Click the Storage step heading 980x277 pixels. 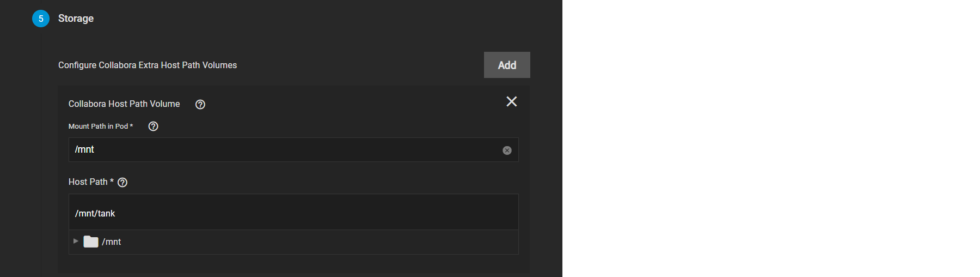coord(76,19)
